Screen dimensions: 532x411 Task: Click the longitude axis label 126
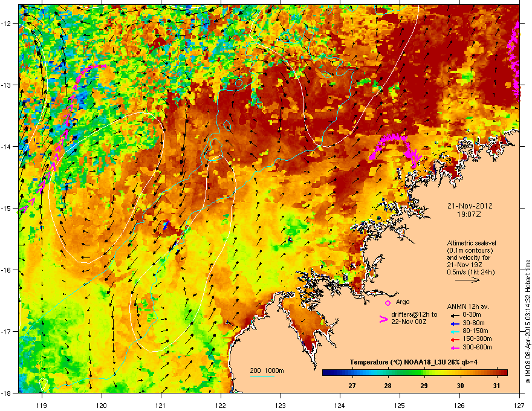(x=459, y=405)
